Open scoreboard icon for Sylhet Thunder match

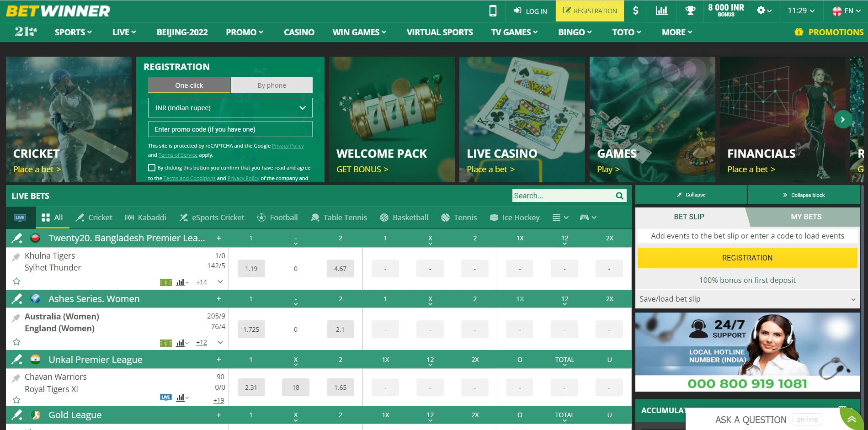pos(166,282)
